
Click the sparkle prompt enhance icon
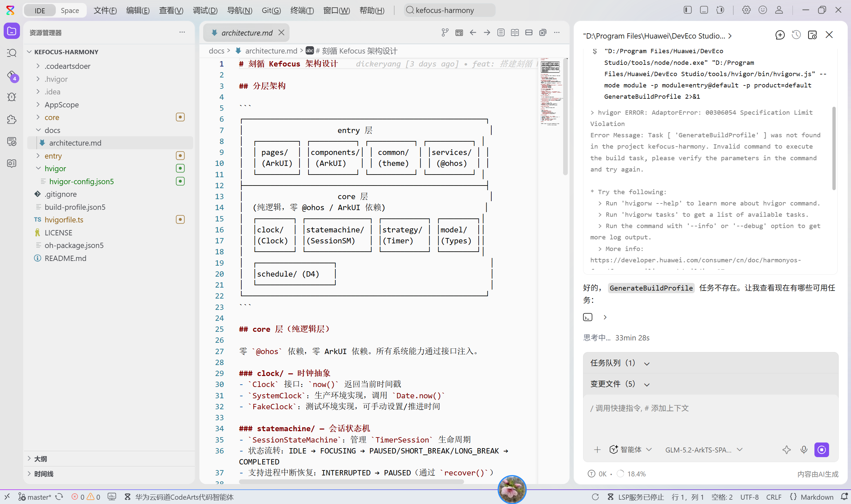(786, 450)
